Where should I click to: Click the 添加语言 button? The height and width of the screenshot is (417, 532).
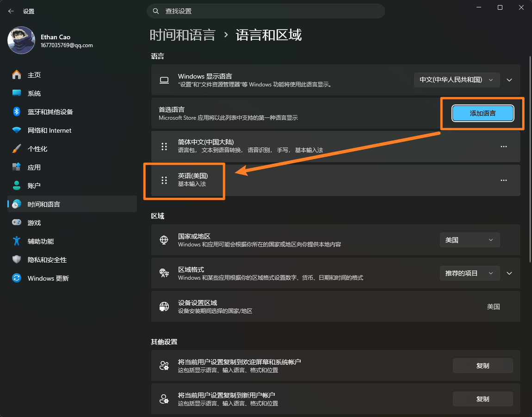tap(483, 113)
